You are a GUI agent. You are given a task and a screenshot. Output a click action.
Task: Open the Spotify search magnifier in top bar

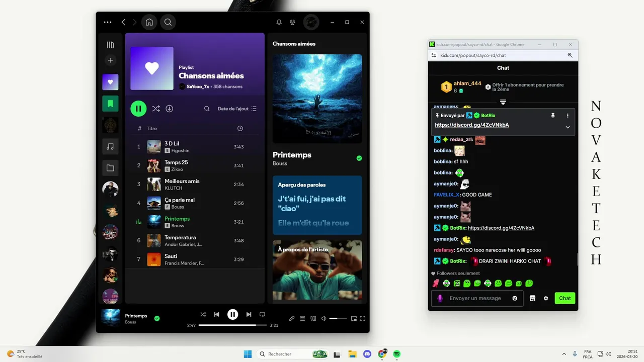click(x=168, y=22)
